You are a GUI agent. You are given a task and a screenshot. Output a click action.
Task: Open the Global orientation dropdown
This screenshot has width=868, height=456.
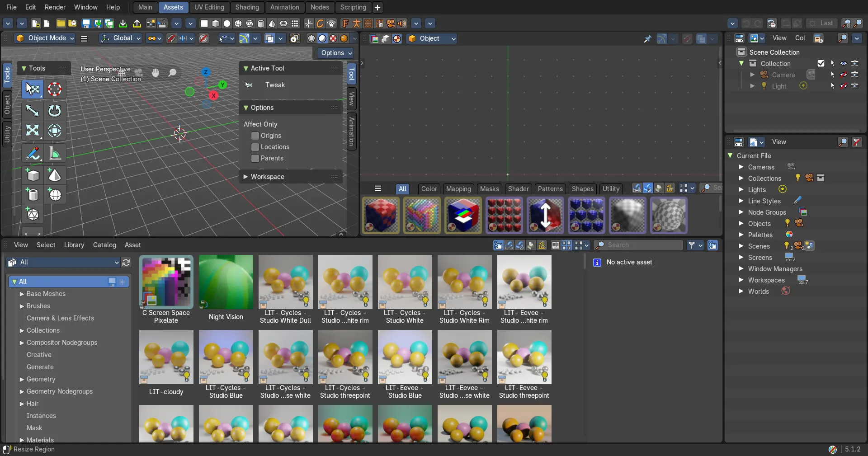pos(121,38)
